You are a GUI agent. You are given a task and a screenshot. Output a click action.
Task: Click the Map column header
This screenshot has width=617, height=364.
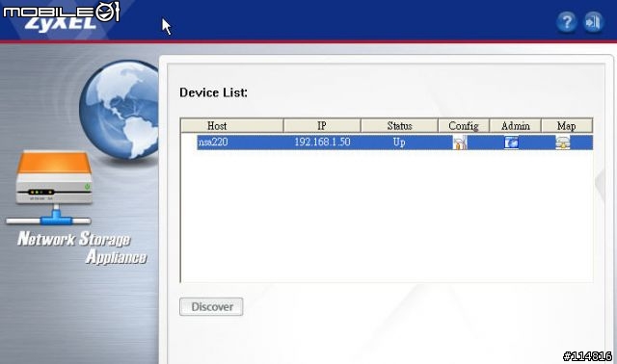[x=567, y=126]
